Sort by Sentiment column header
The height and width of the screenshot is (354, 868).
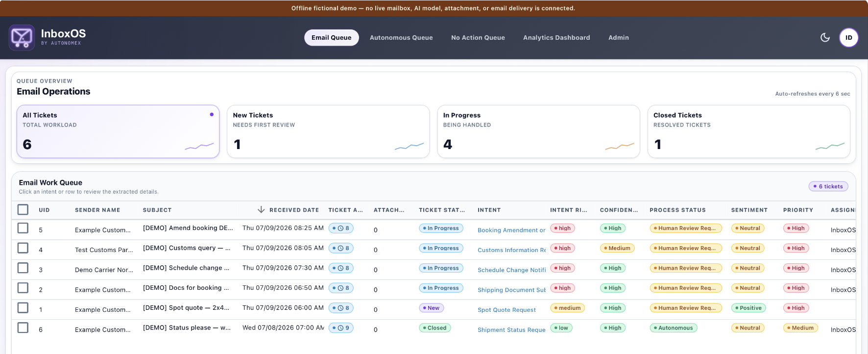pyautogui.click(x=749, y=210)
